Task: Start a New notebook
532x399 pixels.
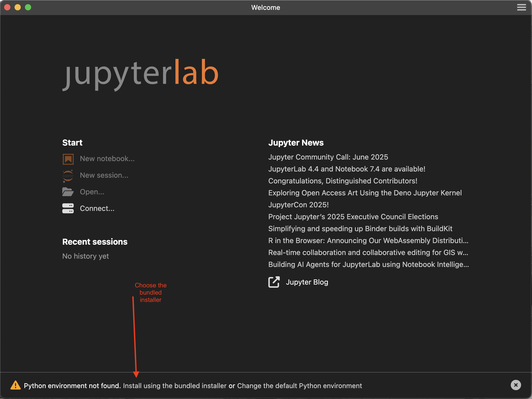Action: pyautogui.click(x=107, y=159)
